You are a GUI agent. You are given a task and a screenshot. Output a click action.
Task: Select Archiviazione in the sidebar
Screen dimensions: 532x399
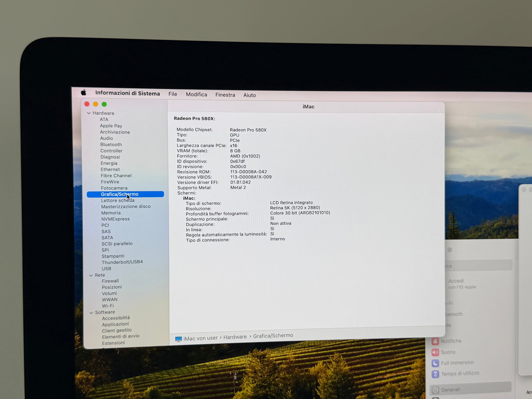point(115,132)
